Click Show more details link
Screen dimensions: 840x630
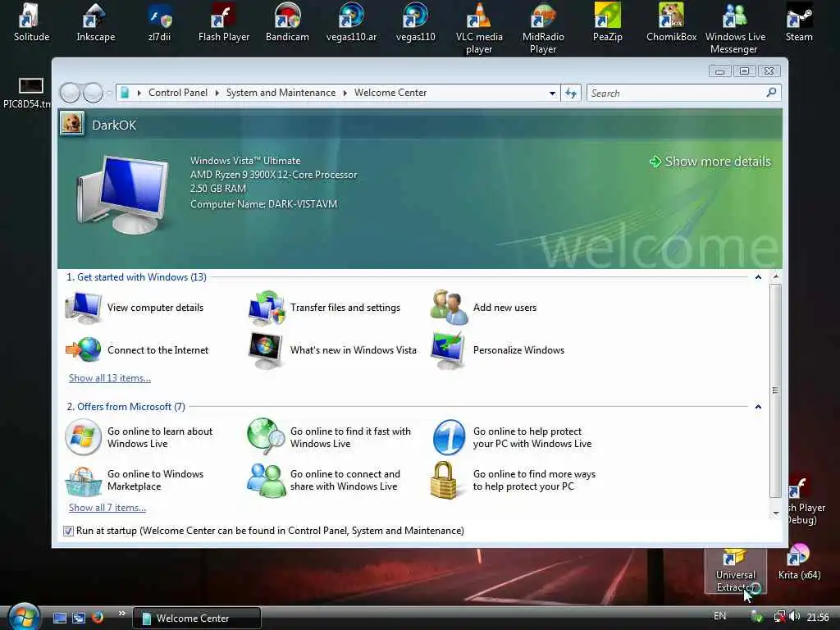tap(710, 162)
